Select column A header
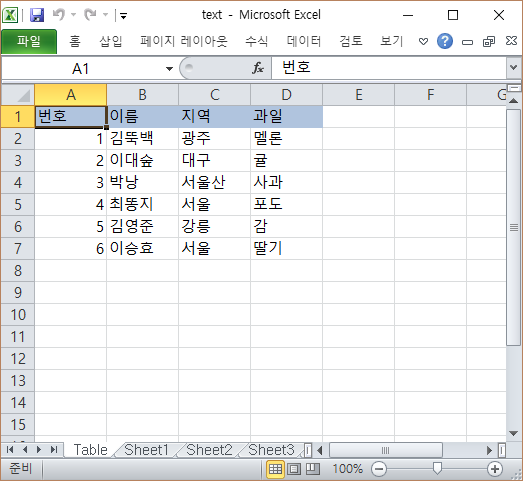The width and height of the screenshot is (523, 481). coord(71,95)
